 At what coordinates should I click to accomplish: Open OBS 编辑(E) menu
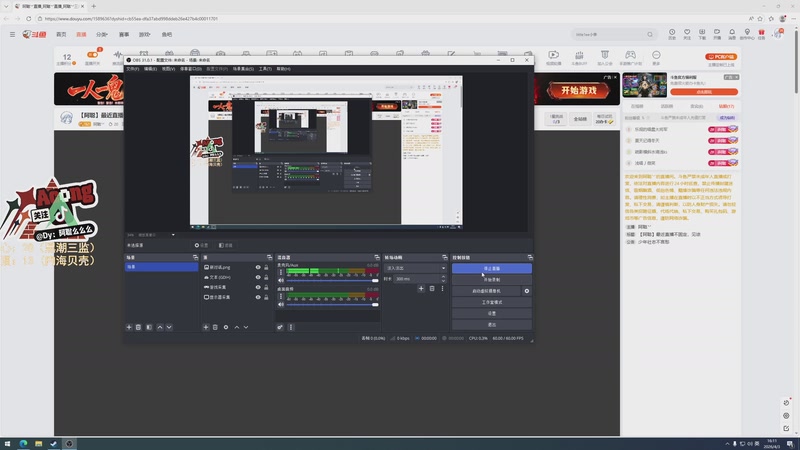[x=151, y=68]
